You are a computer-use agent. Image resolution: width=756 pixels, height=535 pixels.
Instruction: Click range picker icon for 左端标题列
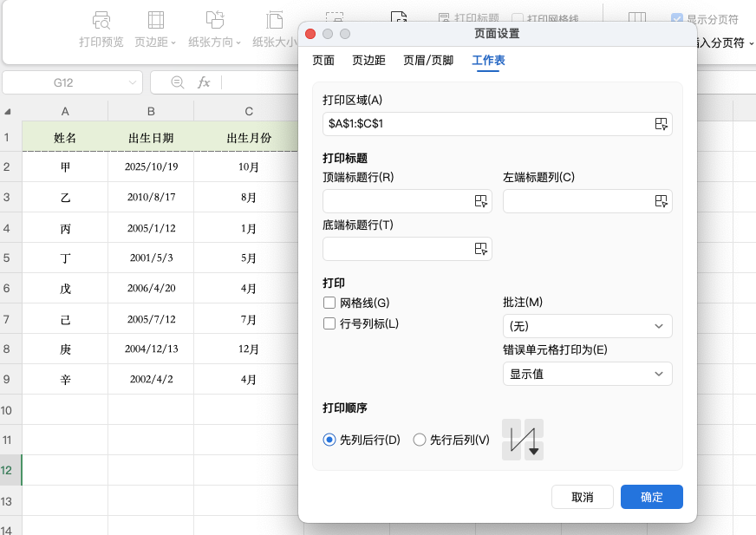coord(661,201)
